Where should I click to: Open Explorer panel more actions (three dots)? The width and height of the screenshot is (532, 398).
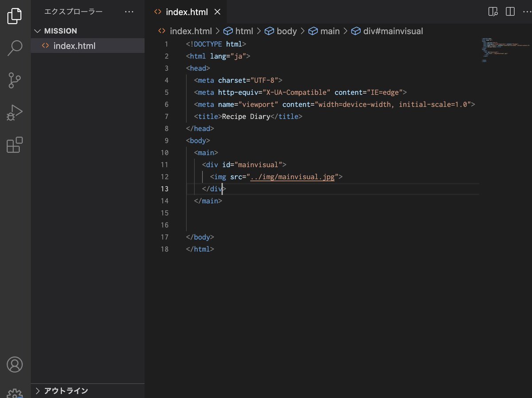tap(129, 12)
